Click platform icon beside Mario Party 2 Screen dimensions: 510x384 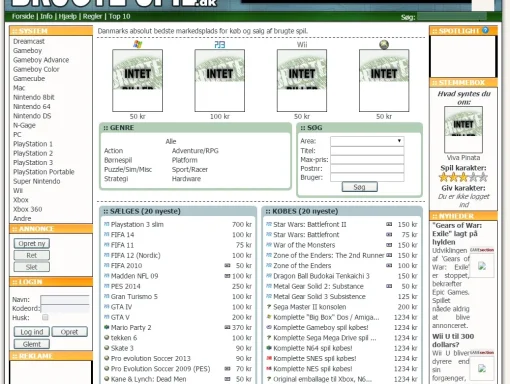[x=107, y=327]
